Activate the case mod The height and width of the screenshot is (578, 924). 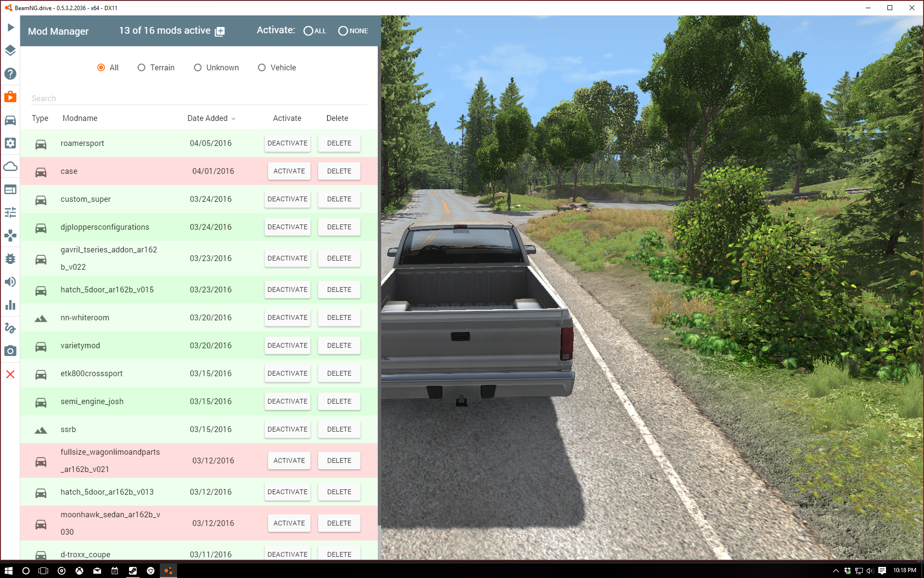click(x=289, y=171)
